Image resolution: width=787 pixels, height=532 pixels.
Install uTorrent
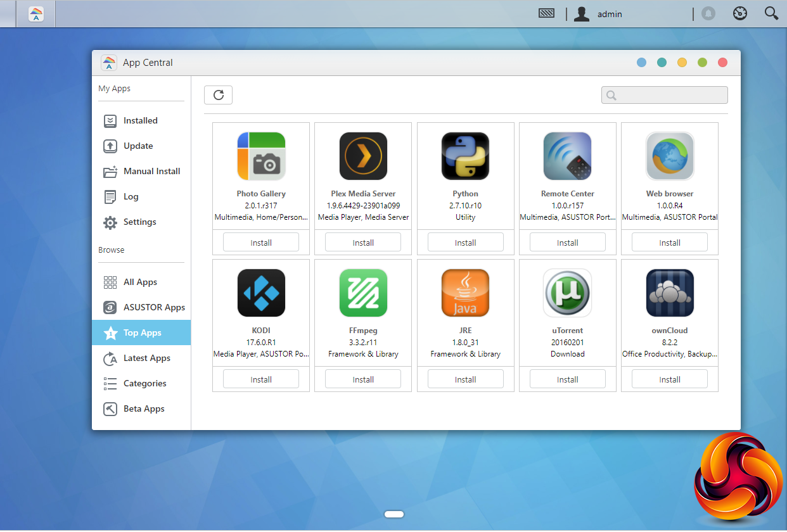coord(568,379)
